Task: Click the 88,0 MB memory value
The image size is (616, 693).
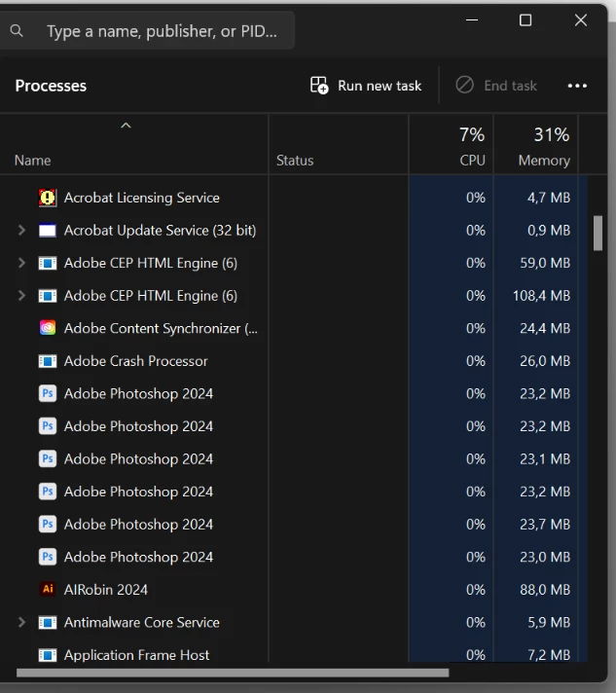Action: [545, 590]
